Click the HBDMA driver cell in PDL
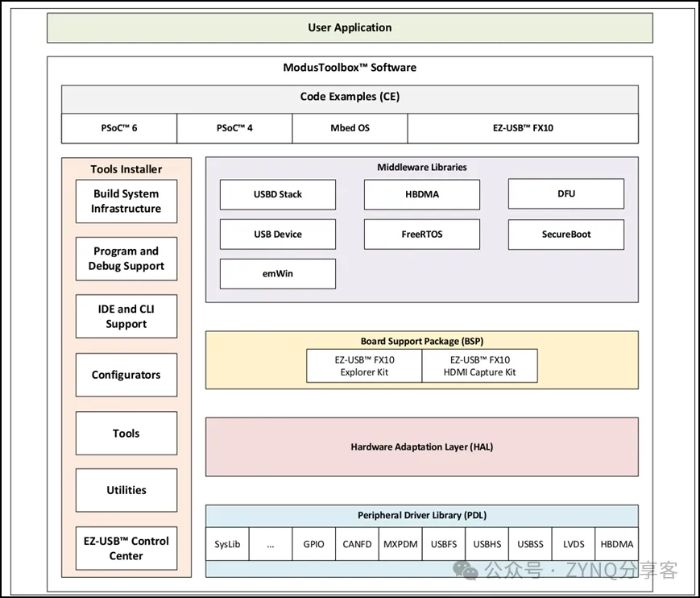Image resolution: width=700 pixels, height=598 pixels. [617, 544]
